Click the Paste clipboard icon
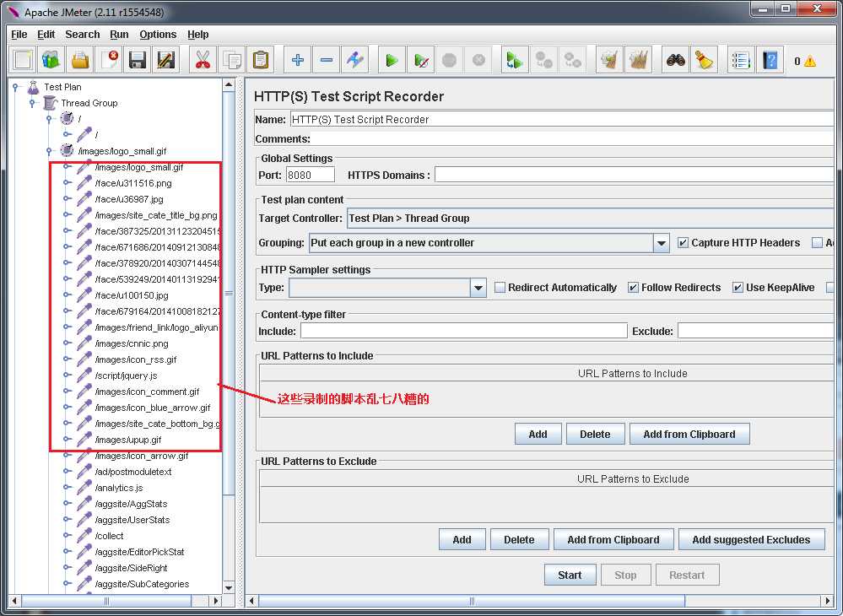 261,60
